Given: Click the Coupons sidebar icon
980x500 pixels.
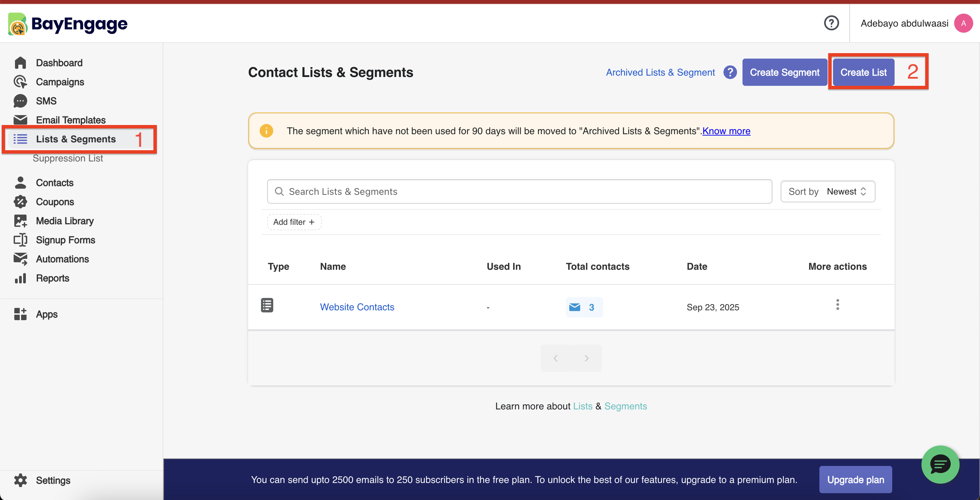Looking at the screenshot, I should (x=20, y=202).
